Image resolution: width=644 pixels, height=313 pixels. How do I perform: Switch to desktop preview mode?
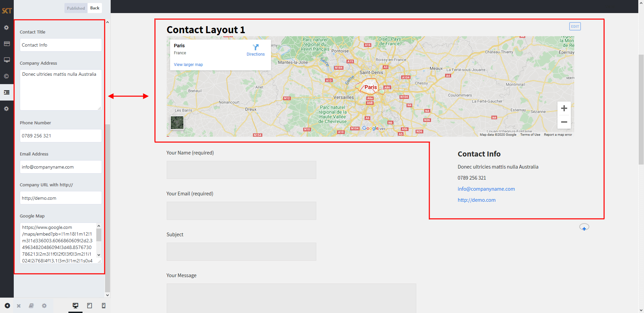pos(75,306)
